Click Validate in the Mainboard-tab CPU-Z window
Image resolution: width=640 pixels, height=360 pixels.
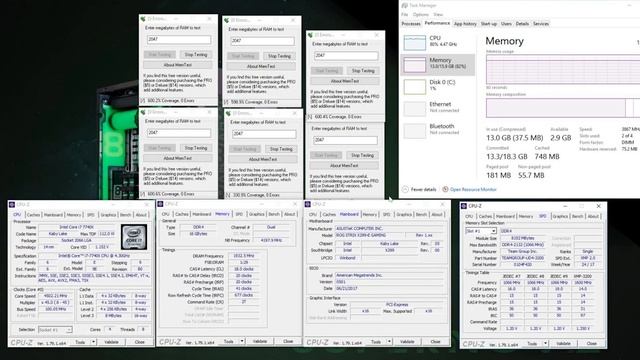pyautogui.click(x=407, y=342)
